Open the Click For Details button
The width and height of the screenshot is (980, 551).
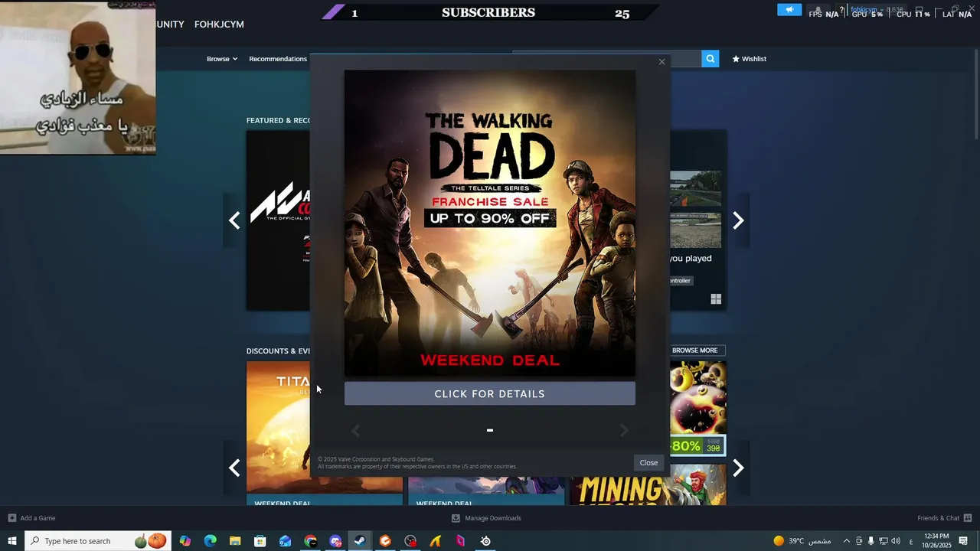coord(490,393)
